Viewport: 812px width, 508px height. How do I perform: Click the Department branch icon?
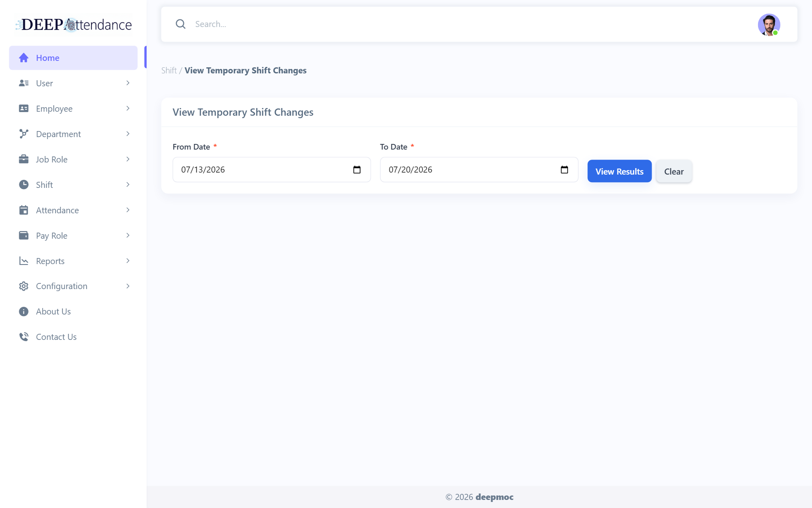tap(24, 134)
